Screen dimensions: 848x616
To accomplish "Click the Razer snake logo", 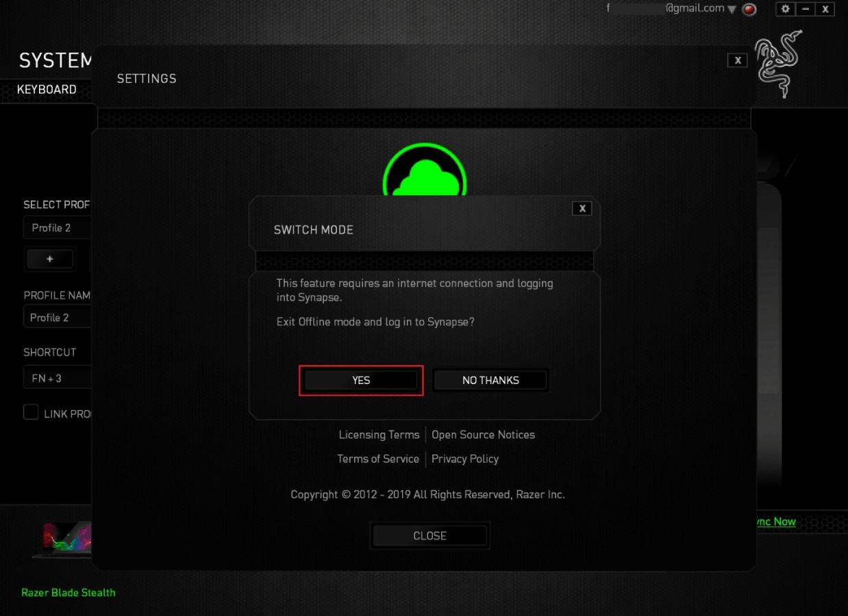I will pyautogui.click(x=779, y=64).
